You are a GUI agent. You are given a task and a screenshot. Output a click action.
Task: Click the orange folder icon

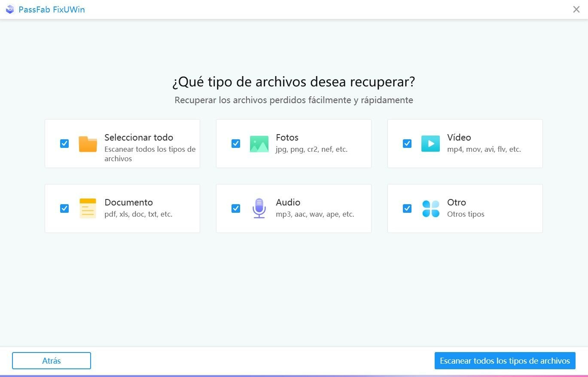88,144
